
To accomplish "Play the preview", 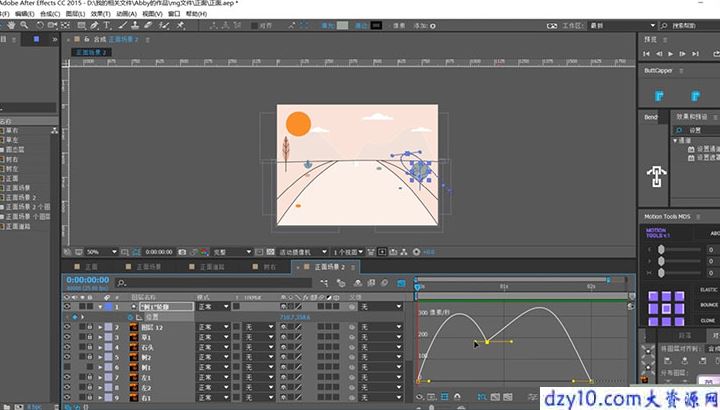I will [670, 54].
